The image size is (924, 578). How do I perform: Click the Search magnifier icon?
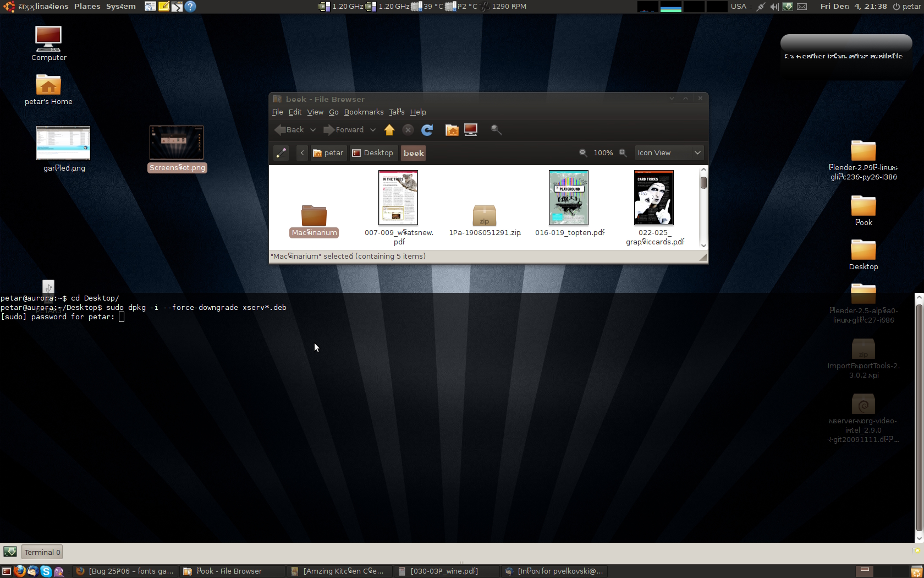(496, 130)
